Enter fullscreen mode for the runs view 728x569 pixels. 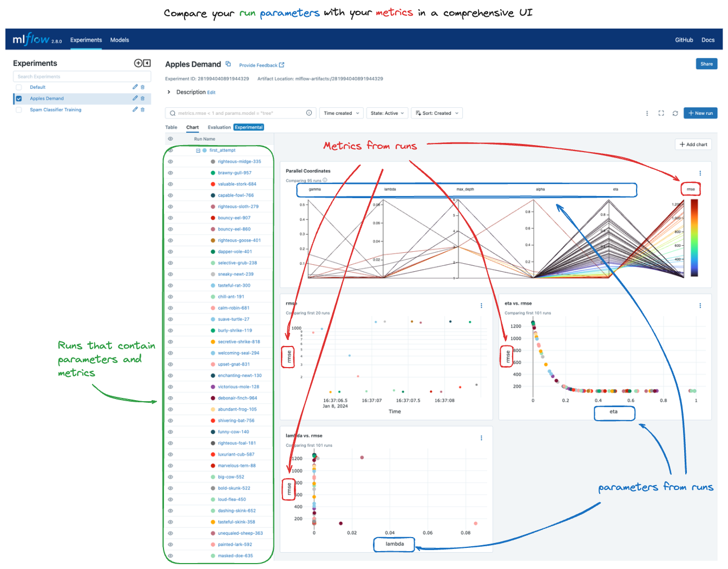(x=661, y=113)
